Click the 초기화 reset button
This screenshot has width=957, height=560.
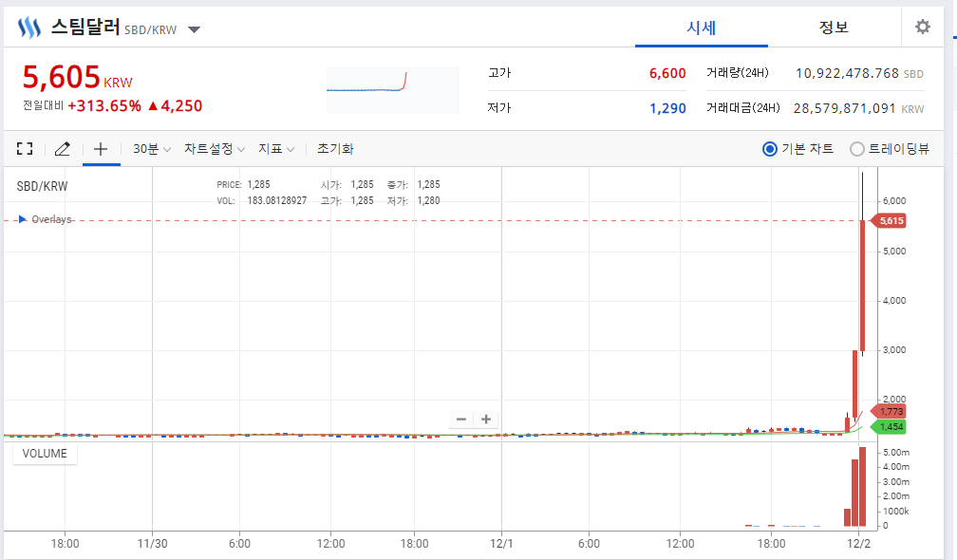(335, 149)
